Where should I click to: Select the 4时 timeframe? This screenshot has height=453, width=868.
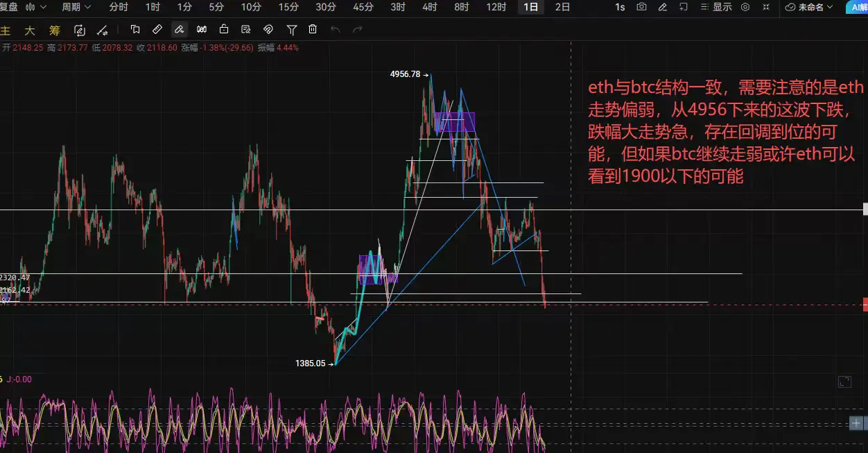430,7
